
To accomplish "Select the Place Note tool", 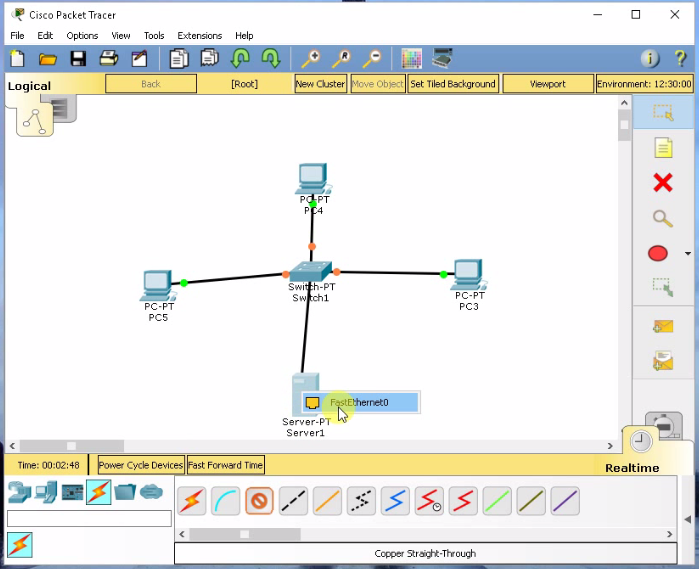I will pos(663,148).
